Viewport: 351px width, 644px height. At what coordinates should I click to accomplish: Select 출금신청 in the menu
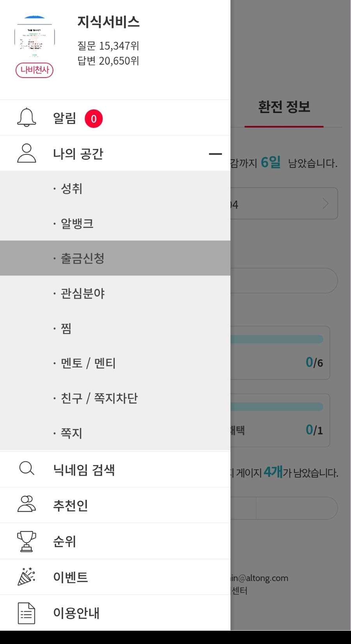[83, 258]
